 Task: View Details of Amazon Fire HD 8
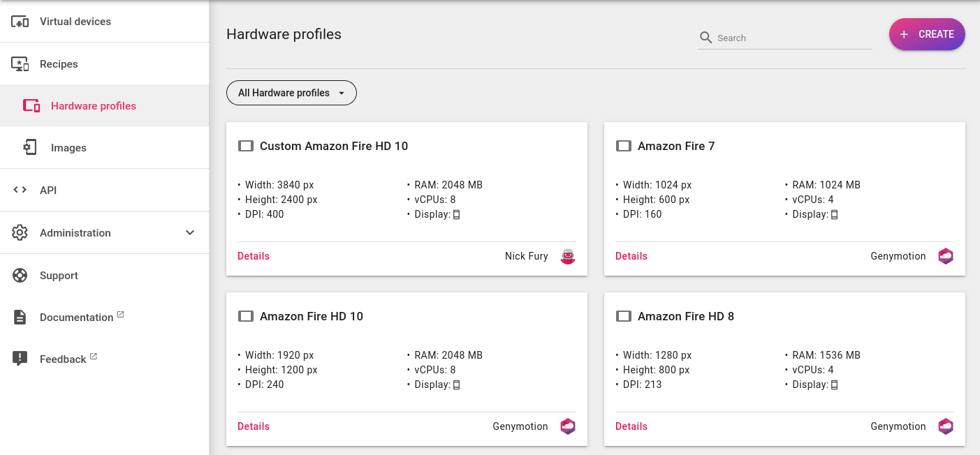(631, 426)
